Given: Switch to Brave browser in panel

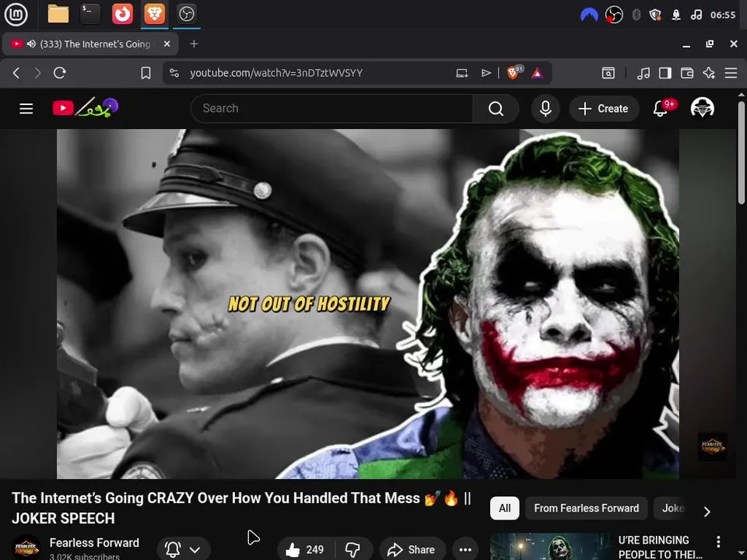Looking at the screenshot, I should 154,14.
